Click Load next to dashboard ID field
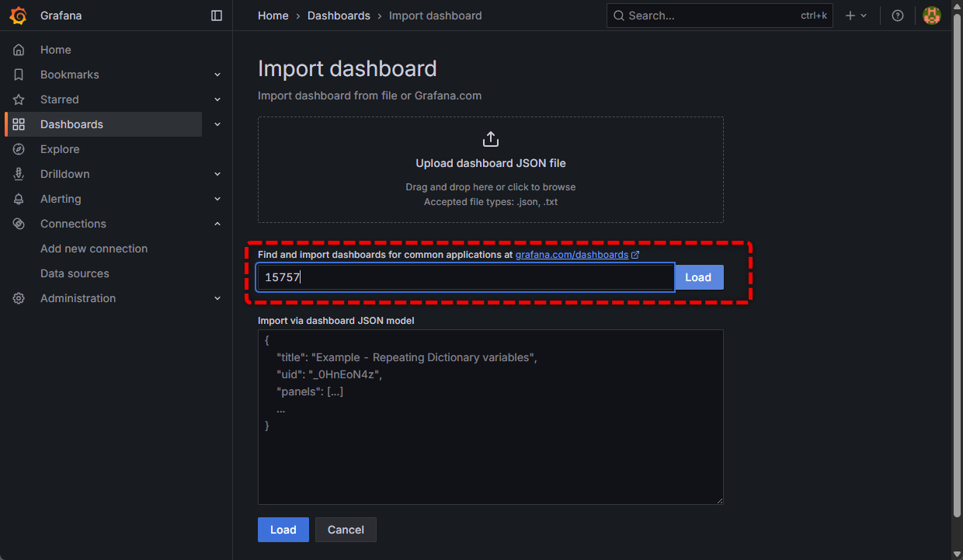The width and height of the screenshot is (963, 560). (x=698, y=277)
